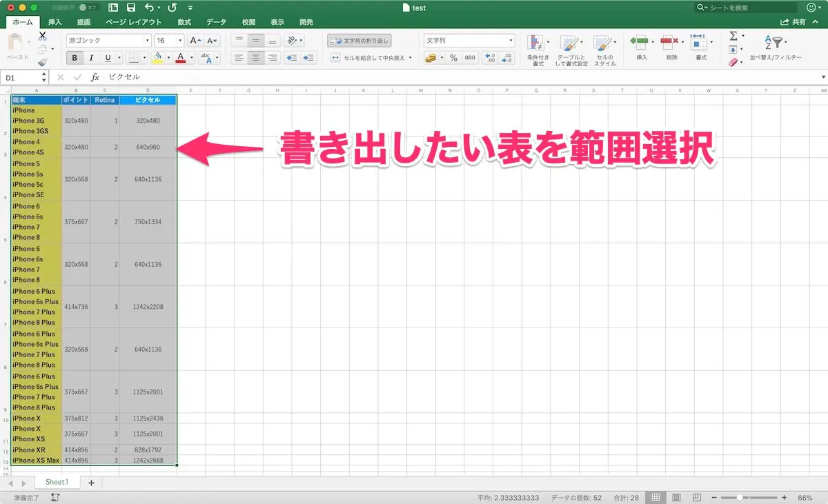Image resolution: width=828 pixels, height=504 pixels.
Task: Click the zoom slider handle
Action: (x=740, y=497)
